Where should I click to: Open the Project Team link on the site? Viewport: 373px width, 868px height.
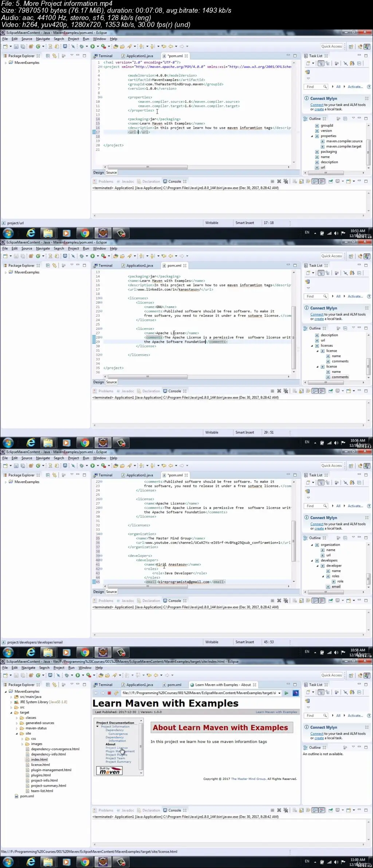coord(115,758)
